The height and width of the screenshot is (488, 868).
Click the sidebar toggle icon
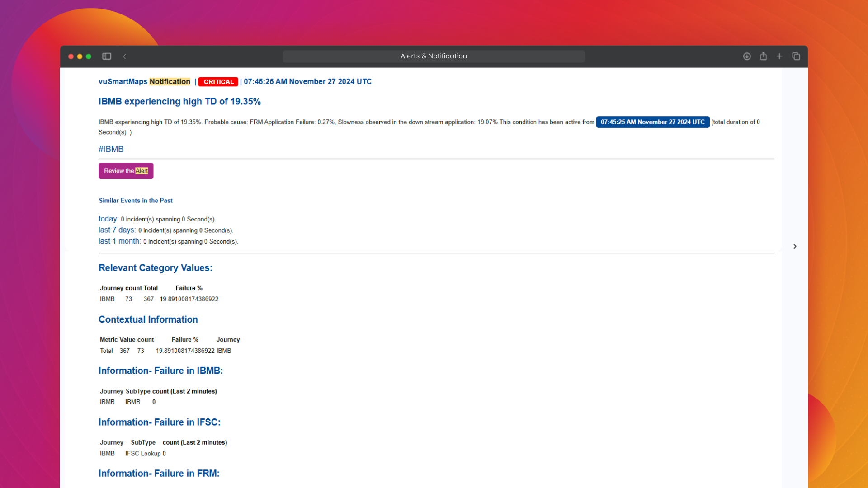(107, 56)
